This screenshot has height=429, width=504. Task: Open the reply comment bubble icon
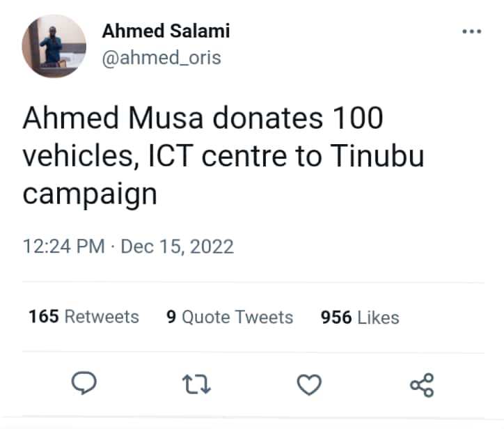click(84, 383)
